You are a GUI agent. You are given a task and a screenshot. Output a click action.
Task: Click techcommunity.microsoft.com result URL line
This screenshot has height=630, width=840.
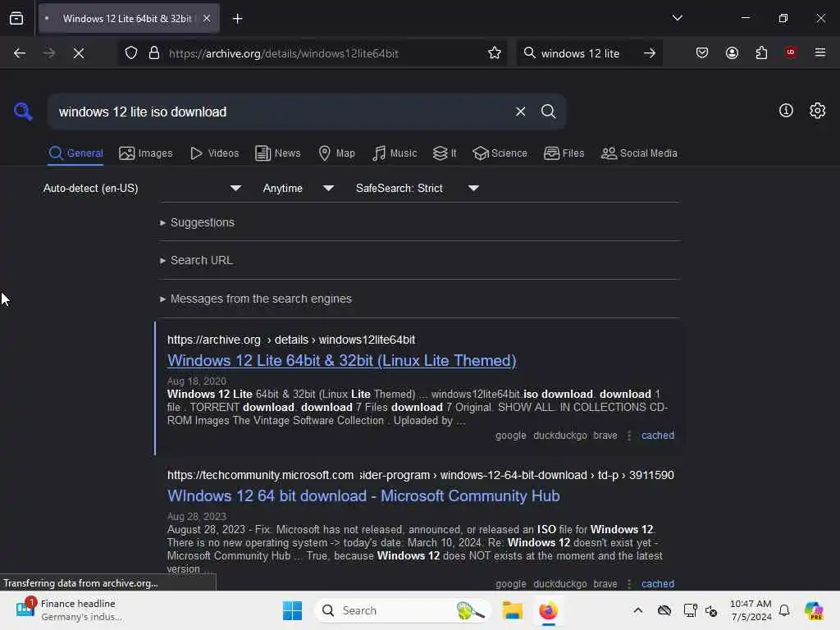pos(421,475)
